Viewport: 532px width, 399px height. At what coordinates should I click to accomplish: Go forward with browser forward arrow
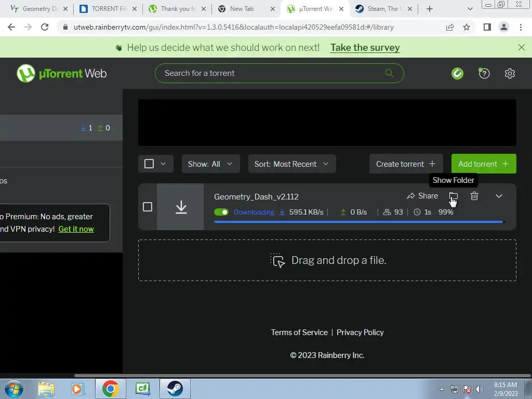tap(28, 27)
